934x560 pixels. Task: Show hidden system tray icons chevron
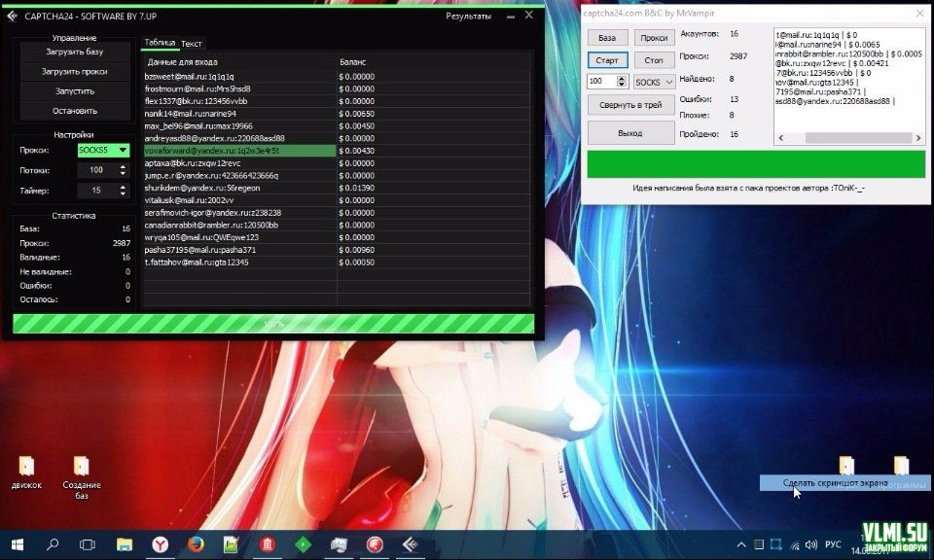pos(742,544)
